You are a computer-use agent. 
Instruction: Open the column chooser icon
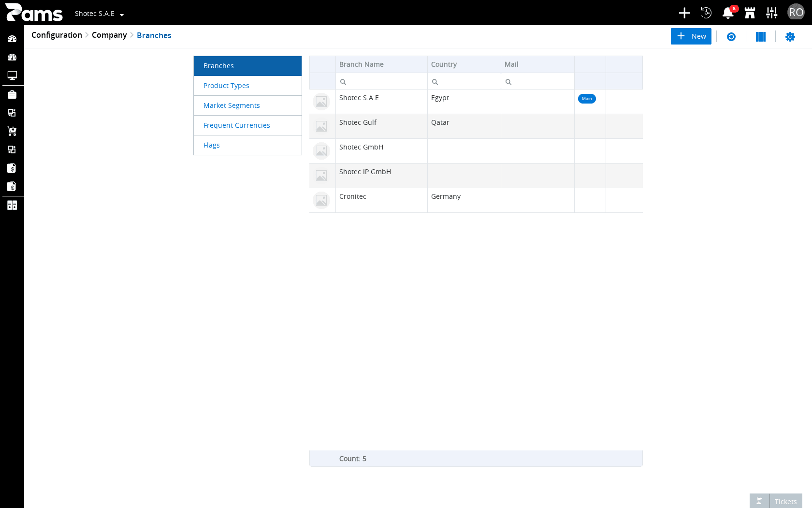(761, 37)
